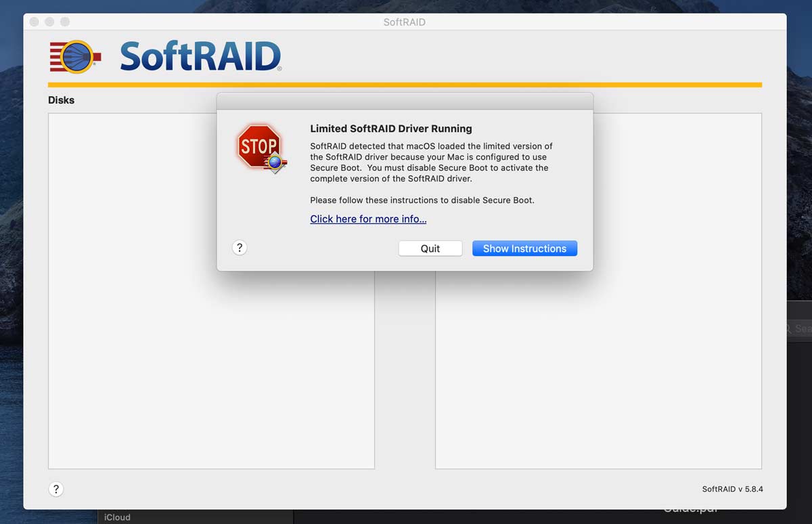Quit SoftRAID from the dialog
Screen dimensions: 812x524
click(430, 248)
